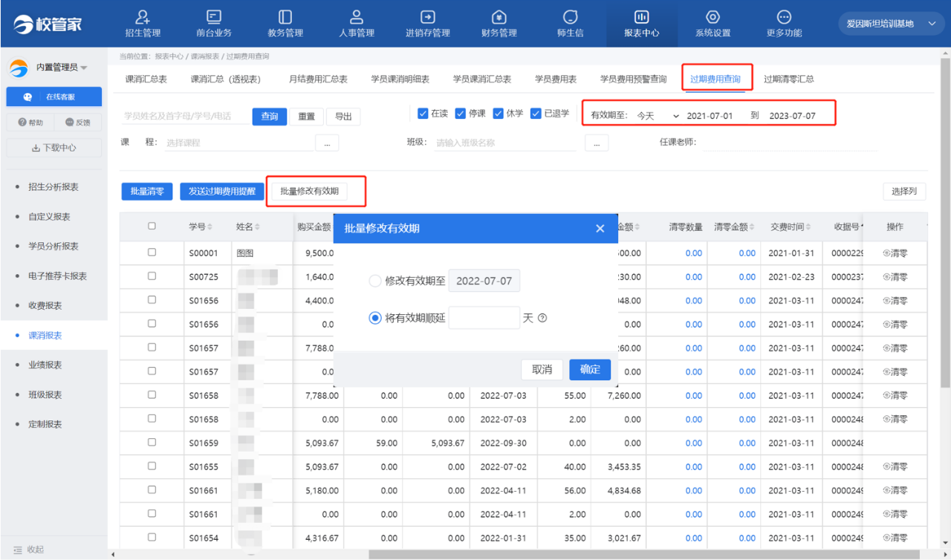Select 收费报表 in the sidebar

pyautogui.click(x=45, y=305)
